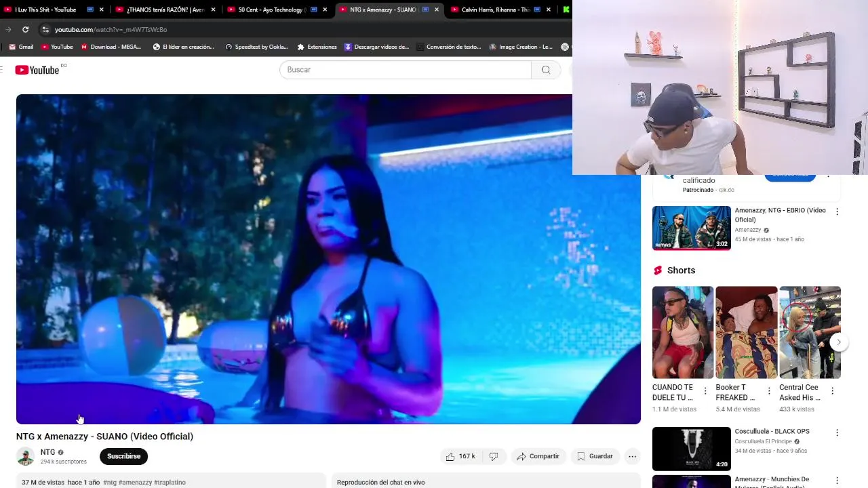Click the magnifier search button

(546, 70)
